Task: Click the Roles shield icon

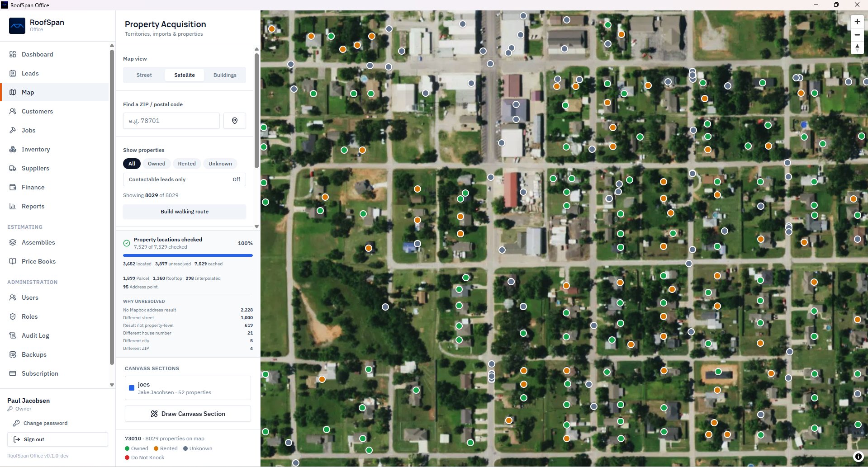Action: (x=13, y=316)
